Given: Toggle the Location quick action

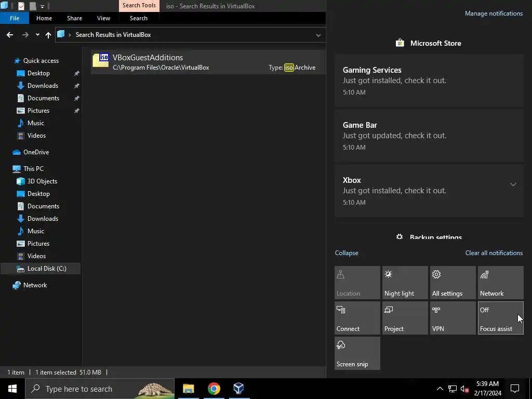Looking at the screenshot, I should (357, 283).
